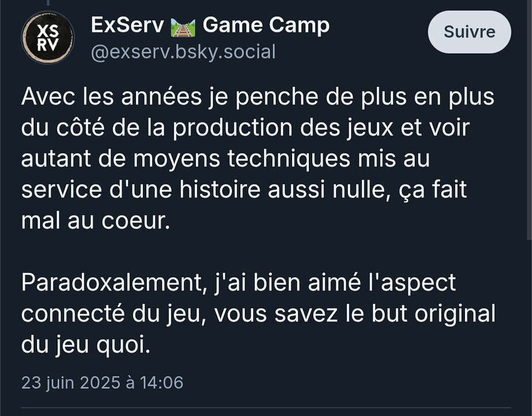Click the phrase "j'ai bien aimé l'aspect"
This screenshot has height=416, width=532.
335,284
